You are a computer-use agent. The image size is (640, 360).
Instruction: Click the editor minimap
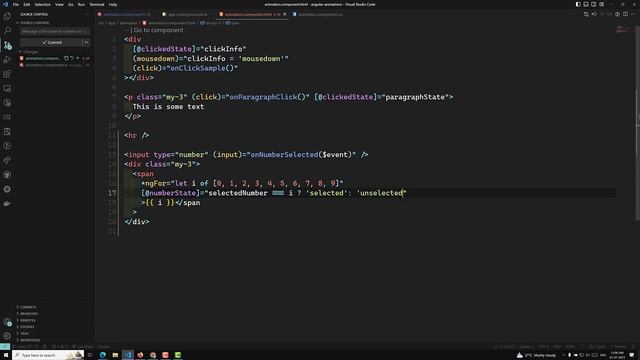click(624, 29)
